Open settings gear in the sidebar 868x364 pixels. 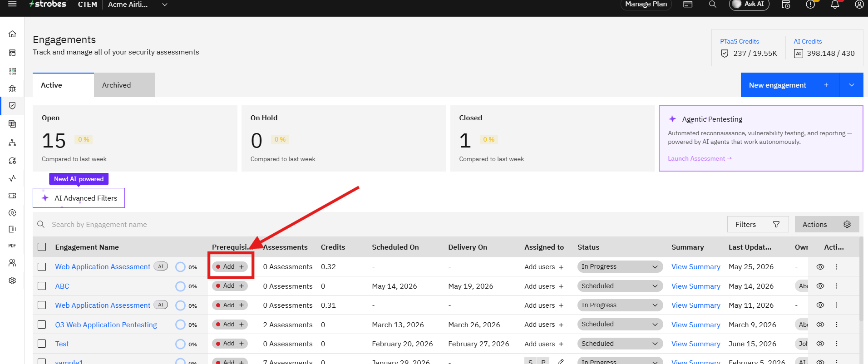[12, 280]
